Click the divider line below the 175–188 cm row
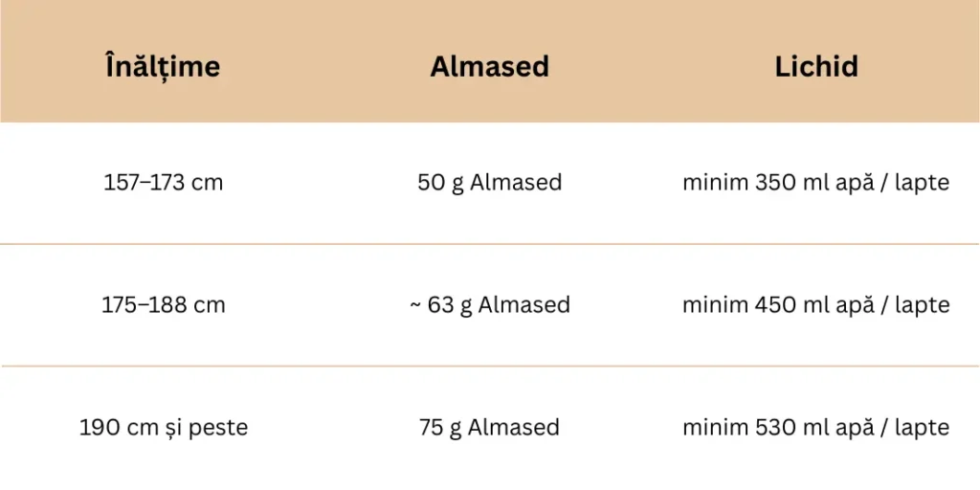 (x=490, y=366)
